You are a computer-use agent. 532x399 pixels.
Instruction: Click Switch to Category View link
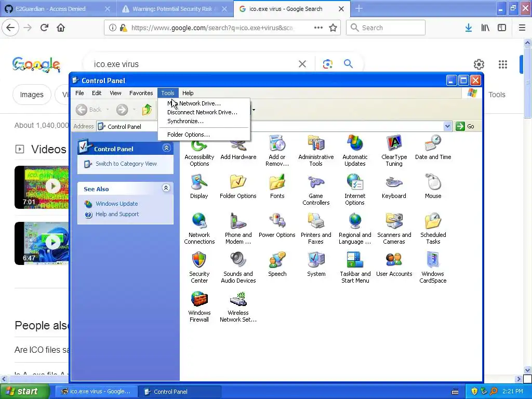point(126,164)
